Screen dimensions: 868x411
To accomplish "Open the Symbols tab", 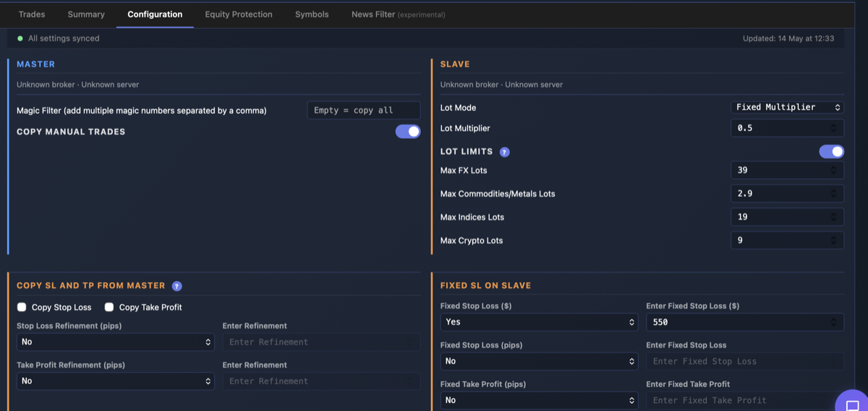I will [312, 14].
